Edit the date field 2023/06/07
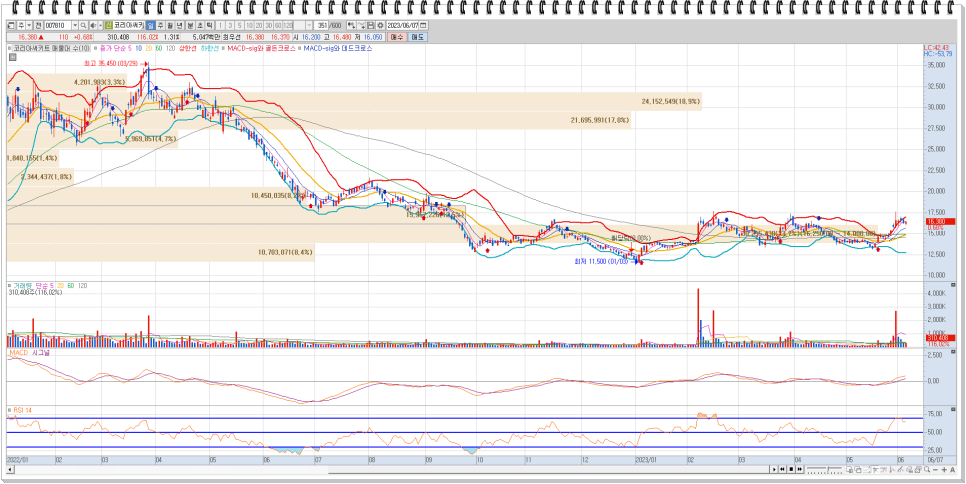The image size is (966, 484). (403, 25)
